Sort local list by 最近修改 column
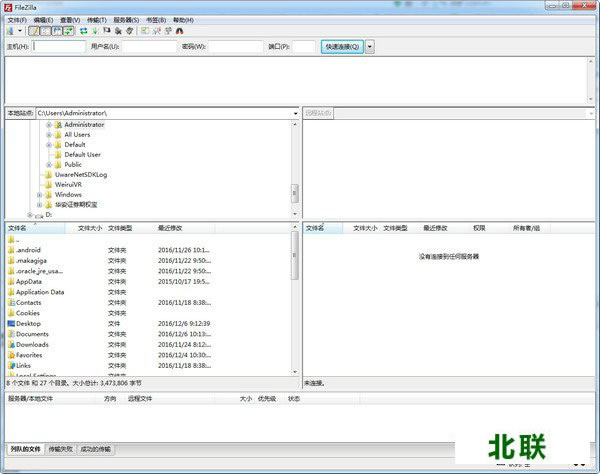Image resolution: width=600 pixels, height=474 pixels. click(185, 228)
